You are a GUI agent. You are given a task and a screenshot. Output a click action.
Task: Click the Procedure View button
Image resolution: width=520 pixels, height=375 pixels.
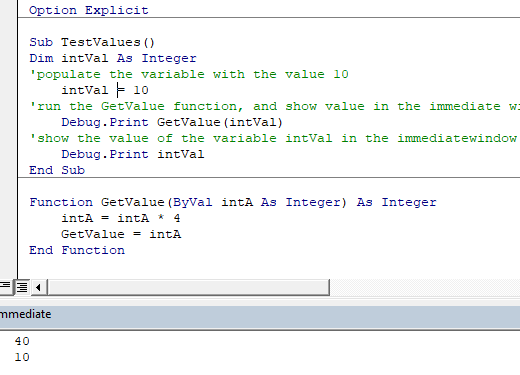pos(6,287)
